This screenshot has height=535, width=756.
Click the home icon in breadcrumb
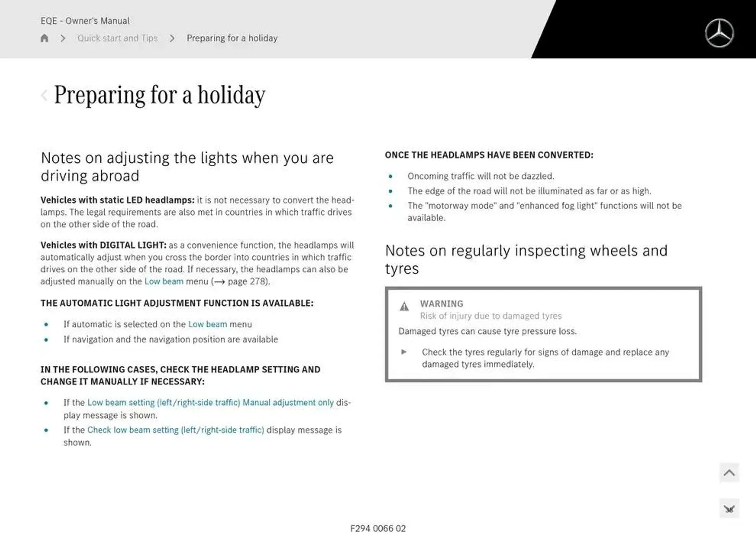44,38
